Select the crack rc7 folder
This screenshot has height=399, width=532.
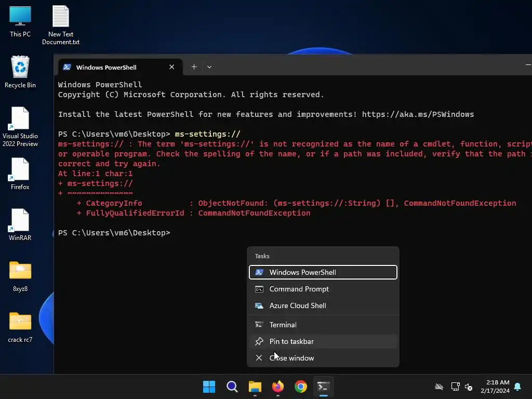[x=20, y=327]
